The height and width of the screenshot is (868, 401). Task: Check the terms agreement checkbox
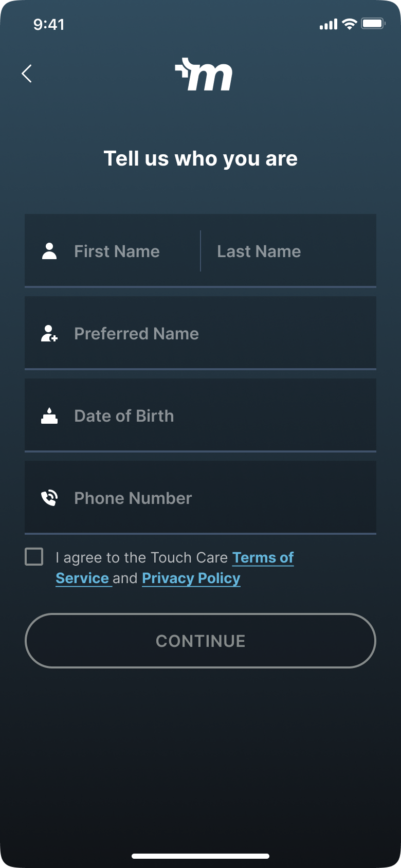(x=34, y=556)
